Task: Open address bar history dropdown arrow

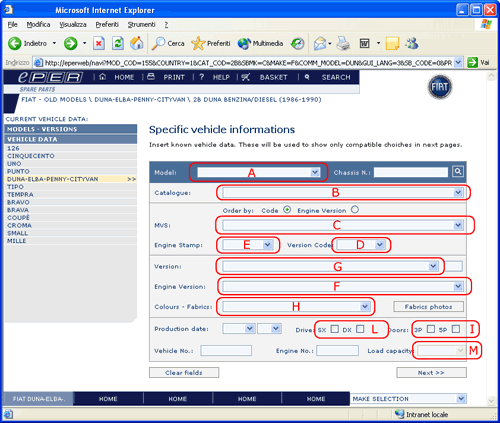Action: 458,62
